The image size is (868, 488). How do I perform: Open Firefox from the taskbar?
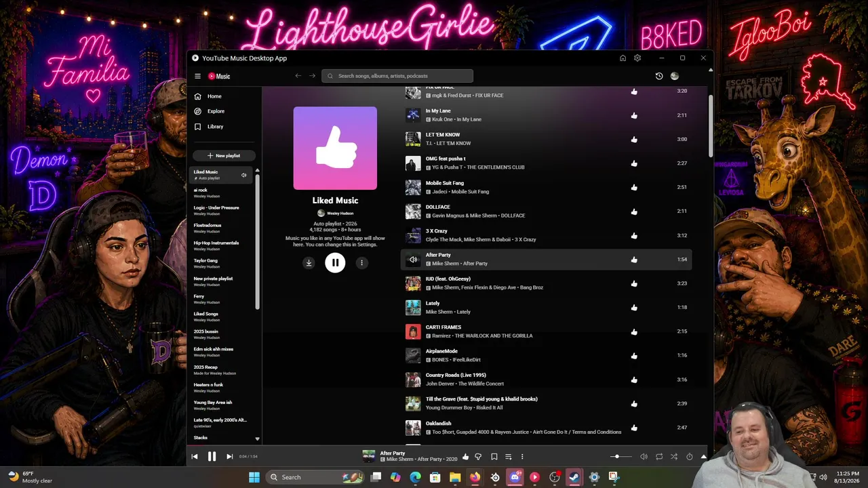click(x=475, y=477)
